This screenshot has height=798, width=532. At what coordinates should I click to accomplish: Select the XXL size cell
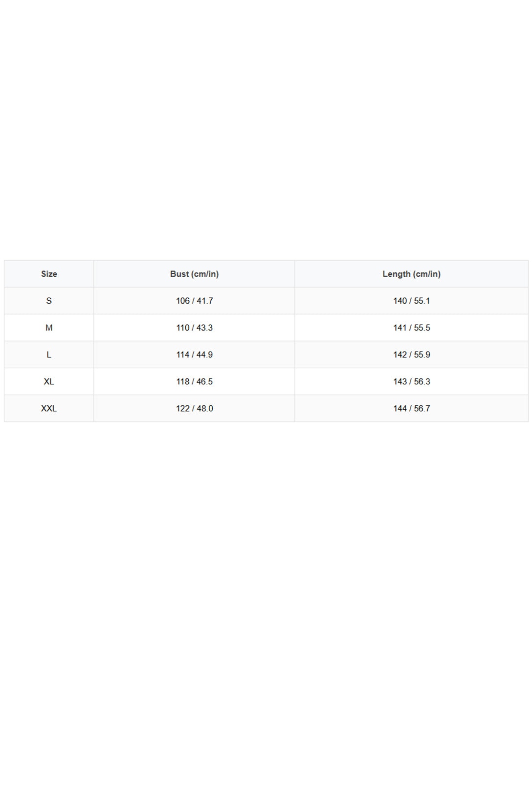(49, 408)
